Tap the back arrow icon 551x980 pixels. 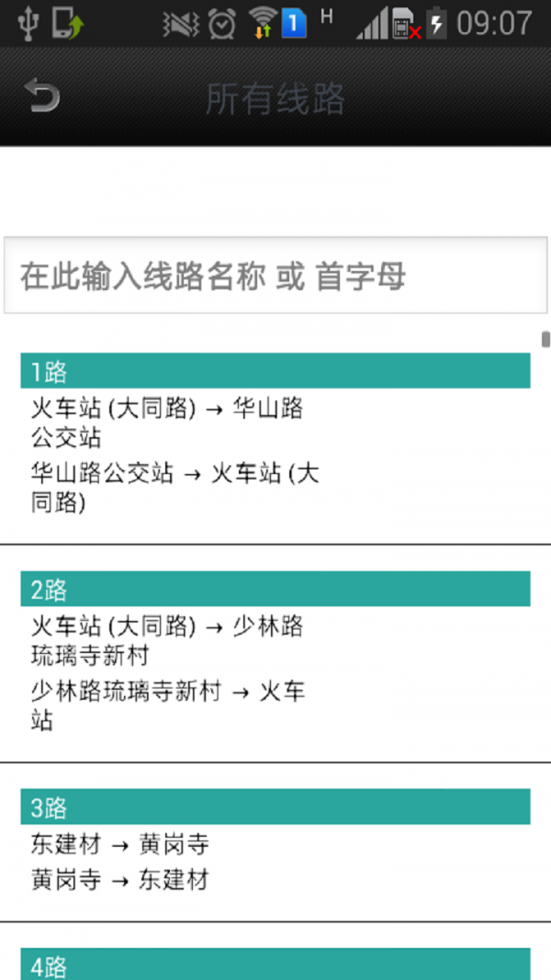click(x=42, y=96)
